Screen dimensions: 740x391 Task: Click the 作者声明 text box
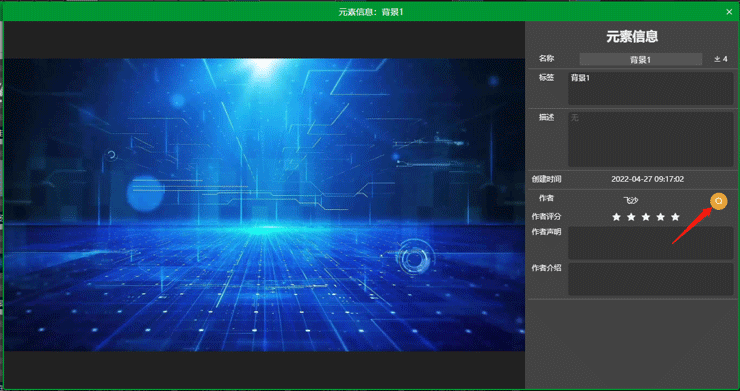tap(651, 243)
